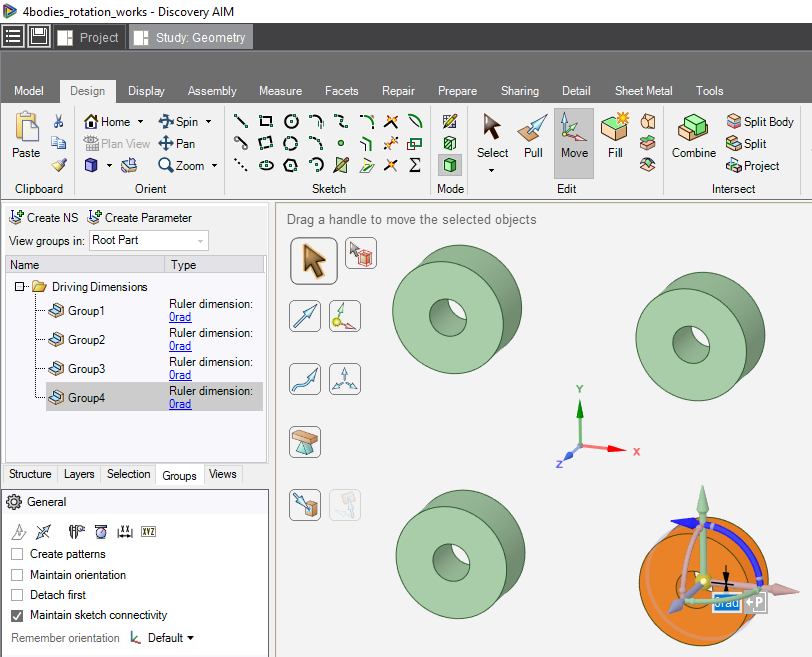Click the Split intersect tool
The height and width of the screenshot is (657, 812).
coord(746,143)
